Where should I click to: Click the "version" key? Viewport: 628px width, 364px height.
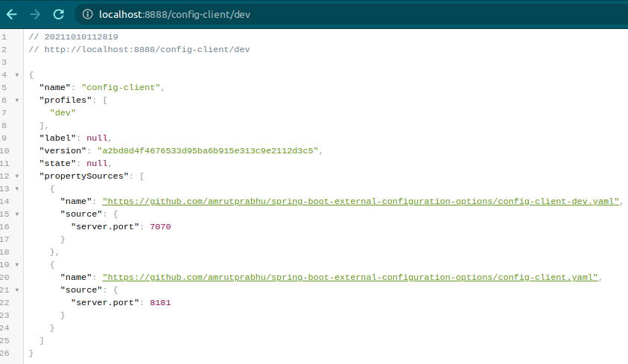coord(63,151)
